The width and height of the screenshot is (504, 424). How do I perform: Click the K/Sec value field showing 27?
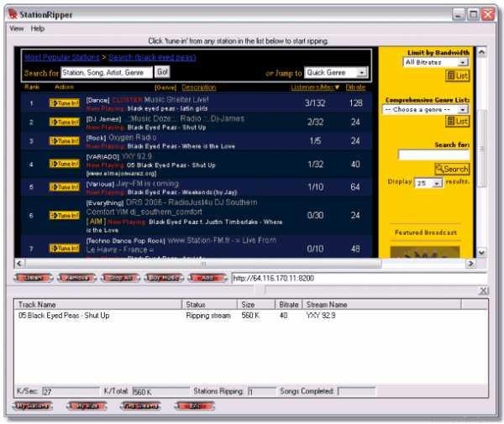pos(71,391)
